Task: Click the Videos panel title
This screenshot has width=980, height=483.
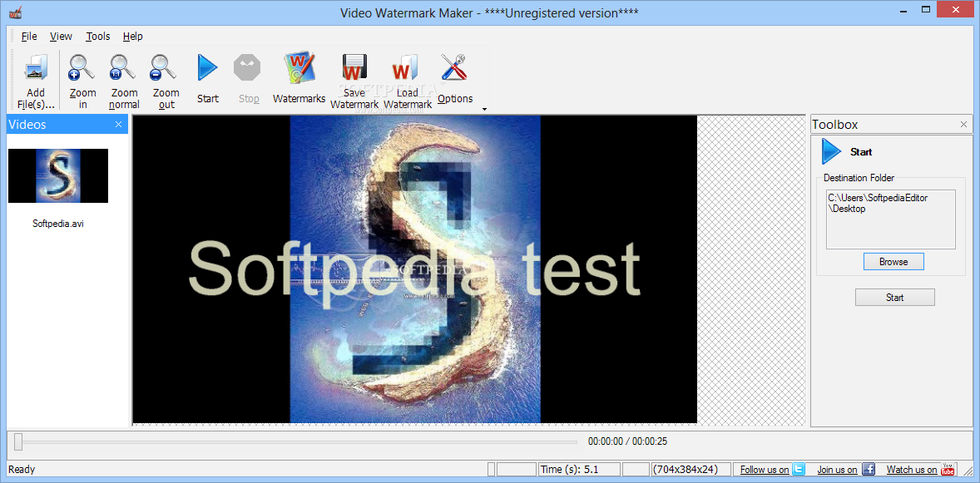Action: [27, 125]
